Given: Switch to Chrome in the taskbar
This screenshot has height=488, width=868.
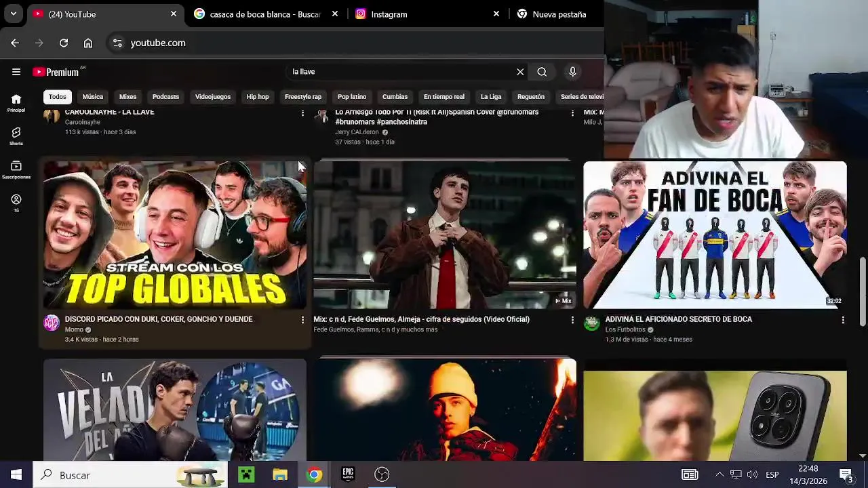Looking at the screenshot, I should 314,474.
